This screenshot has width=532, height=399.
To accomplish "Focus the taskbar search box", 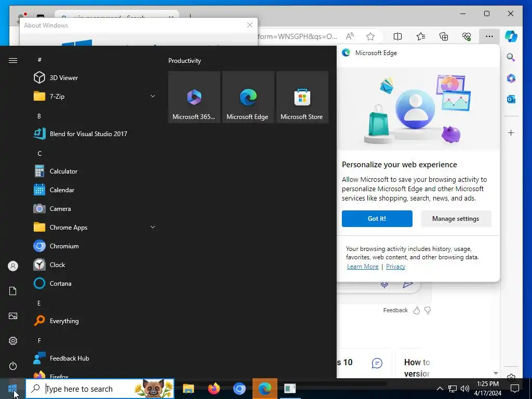I will 100,389.
